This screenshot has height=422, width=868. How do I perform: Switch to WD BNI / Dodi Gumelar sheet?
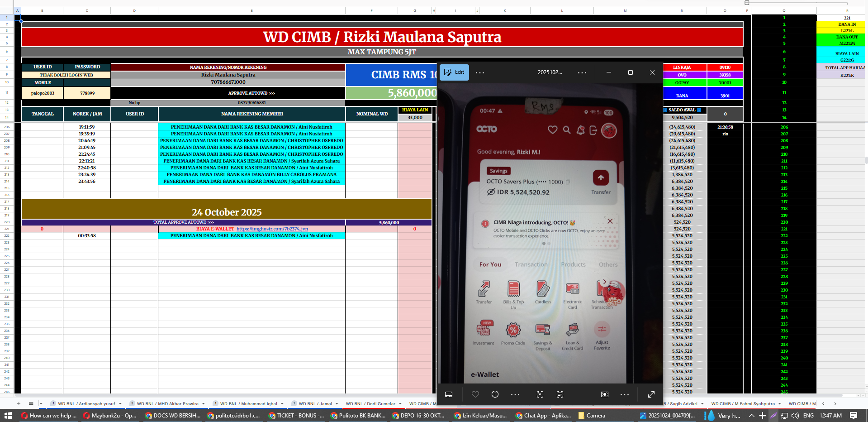[370, 404]
